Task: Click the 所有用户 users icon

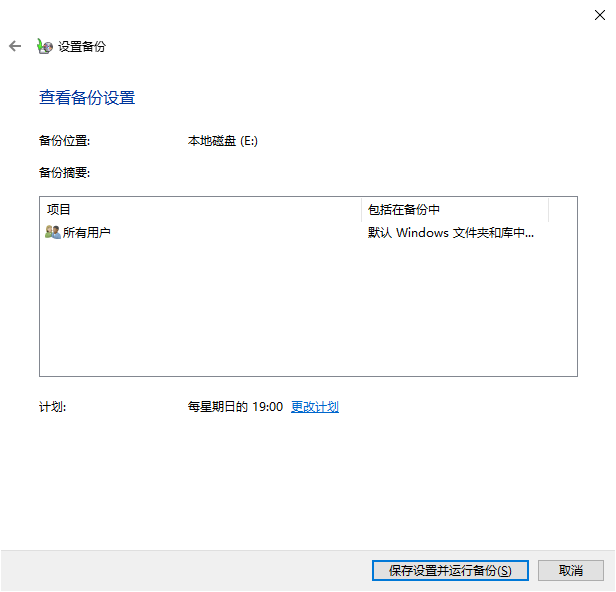Action: [x=53, y=232]
